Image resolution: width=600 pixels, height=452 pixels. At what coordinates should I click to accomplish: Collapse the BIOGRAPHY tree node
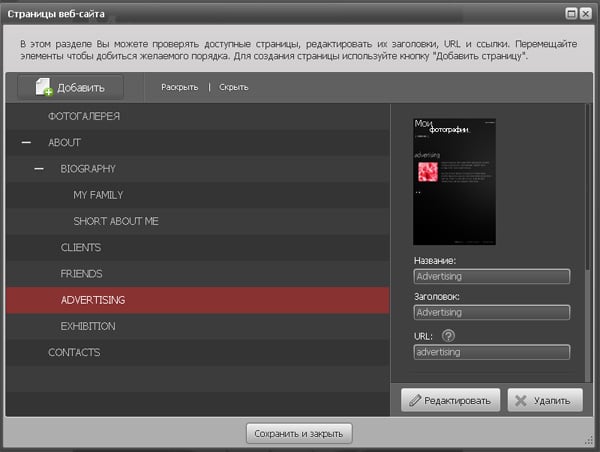tap(39, 169)
